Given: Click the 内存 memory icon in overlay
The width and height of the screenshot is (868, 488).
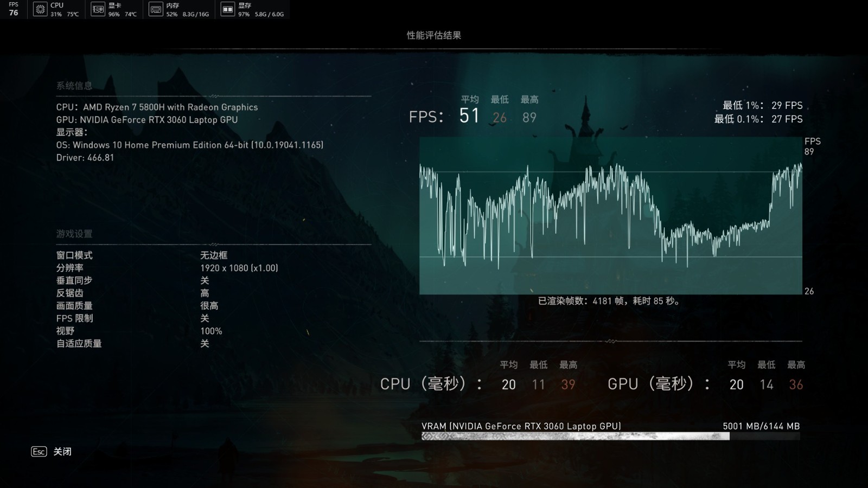Looking at the screenshot, I should [x=156, y=9].
